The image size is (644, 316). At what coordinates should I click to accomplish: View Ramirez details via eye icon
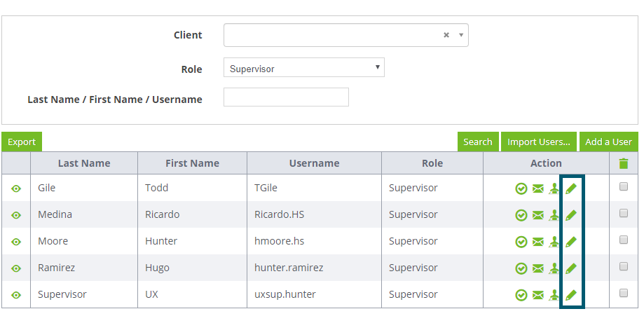[x=16, y=269]
